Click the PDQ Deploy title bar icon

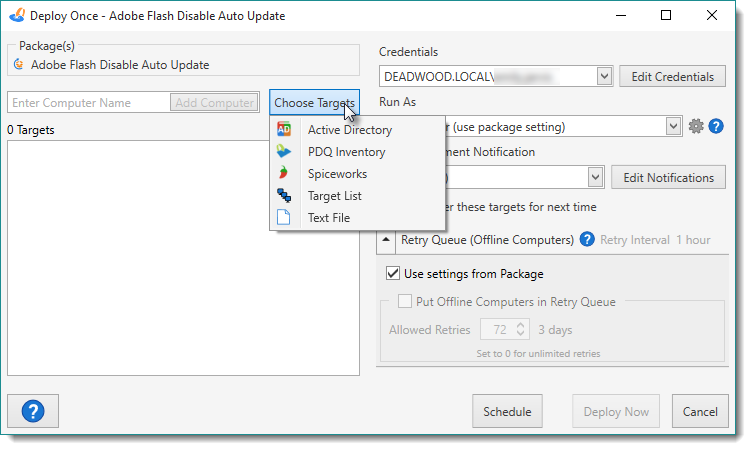click(x=17, y=15)
